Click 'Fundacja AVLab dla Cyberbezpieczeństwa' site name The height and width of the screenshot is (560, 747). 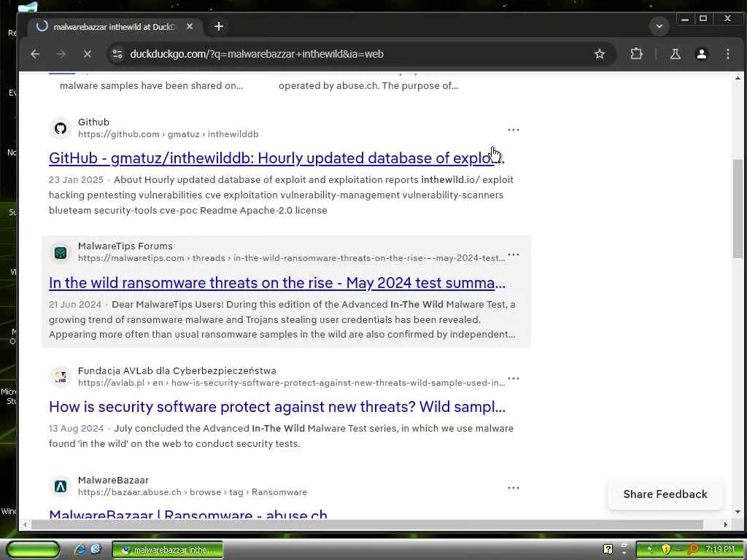(x=177, y=370)
